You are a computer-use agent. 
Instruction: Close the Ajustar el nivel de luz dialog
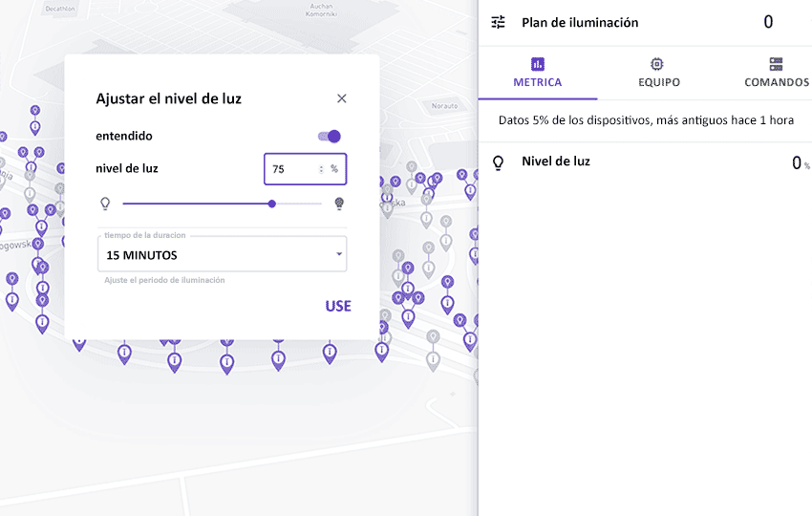pyautogui.click(x=342, y=98)
